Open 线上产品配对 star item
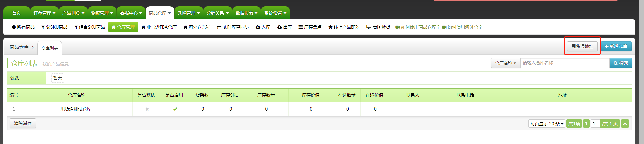The height and width of the screenshot is (144, 644). coord(344,27)
